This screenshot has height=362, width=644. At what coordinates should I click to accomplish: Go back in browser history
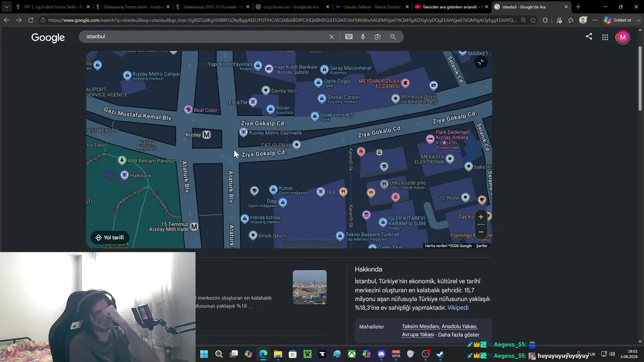(x=7, y=20)
